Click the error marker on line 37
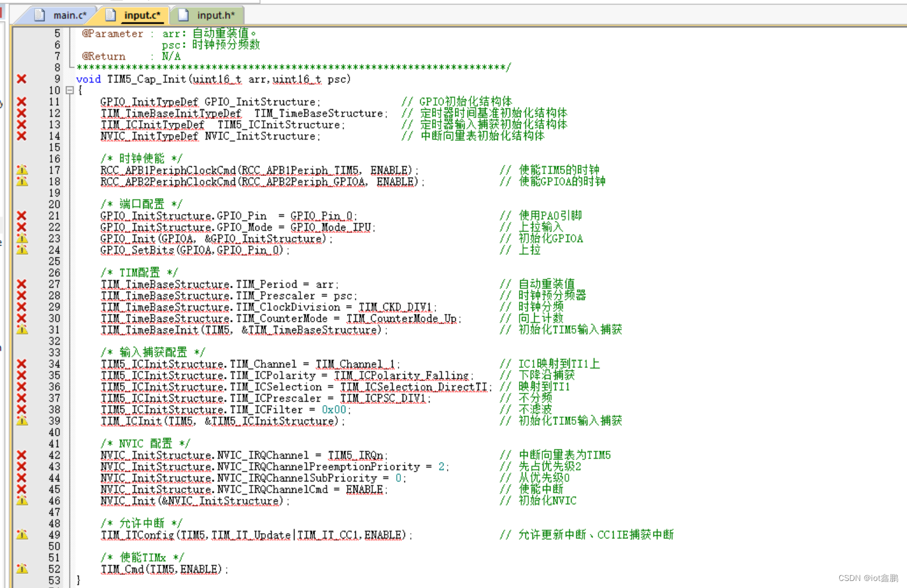Image resolution: width=907 pixels, height=588 pixels. coord(22,398)
